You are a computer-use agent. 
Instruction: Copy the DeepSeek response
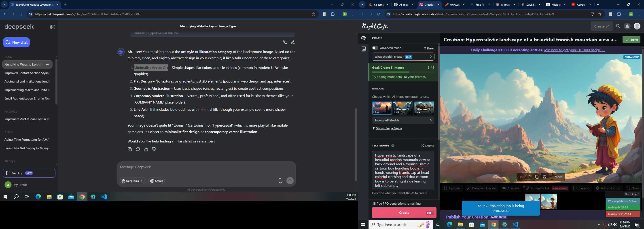click(x=130, y=149)
